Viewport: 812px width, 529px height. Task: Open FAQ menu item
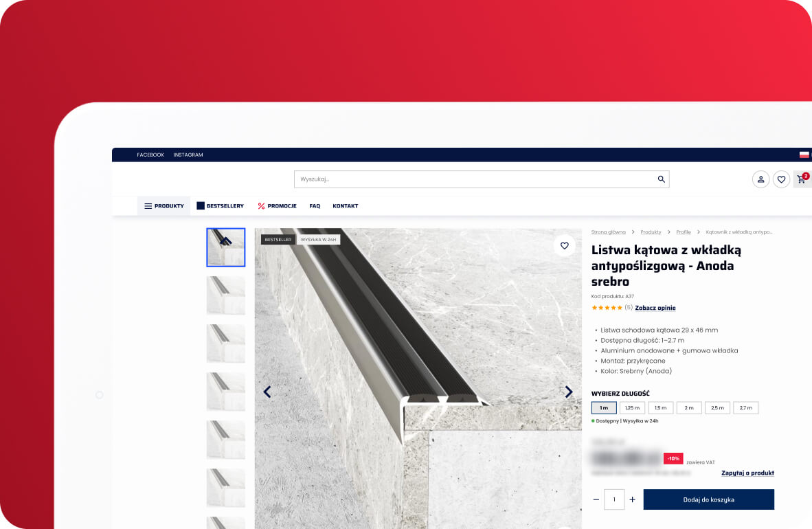pyautogui.click(x=315, y=205)
